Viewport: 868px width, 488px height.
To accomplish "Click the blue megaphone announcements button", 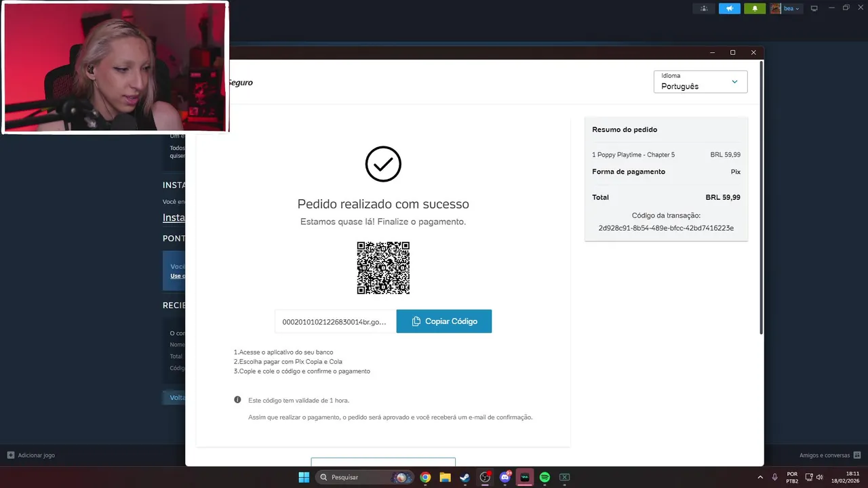I will 730,8.
